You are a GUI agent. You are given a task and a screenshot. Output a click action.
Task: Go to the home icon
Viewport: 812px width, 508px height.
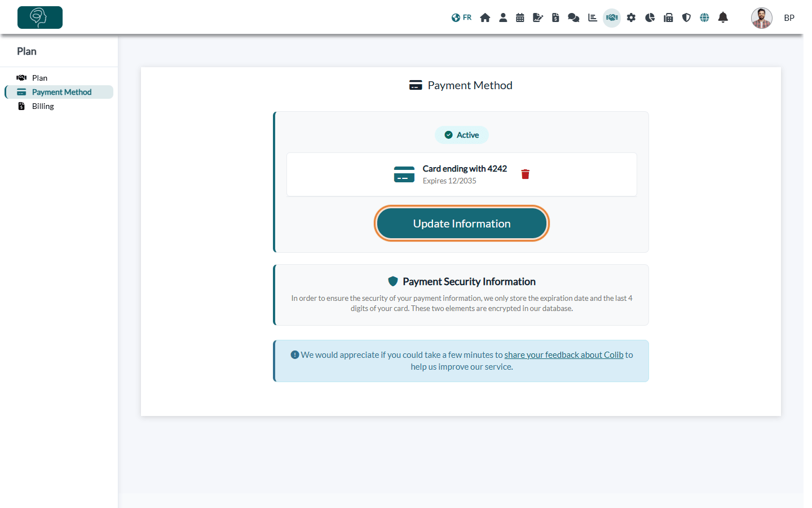pos(485,17)
